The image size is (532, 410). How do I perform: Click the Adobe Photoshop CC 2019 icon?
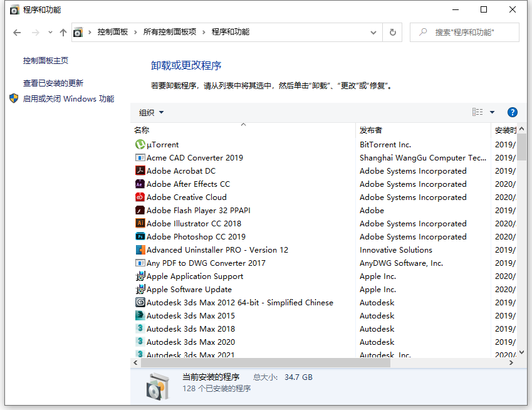click(x=140, y=236)
